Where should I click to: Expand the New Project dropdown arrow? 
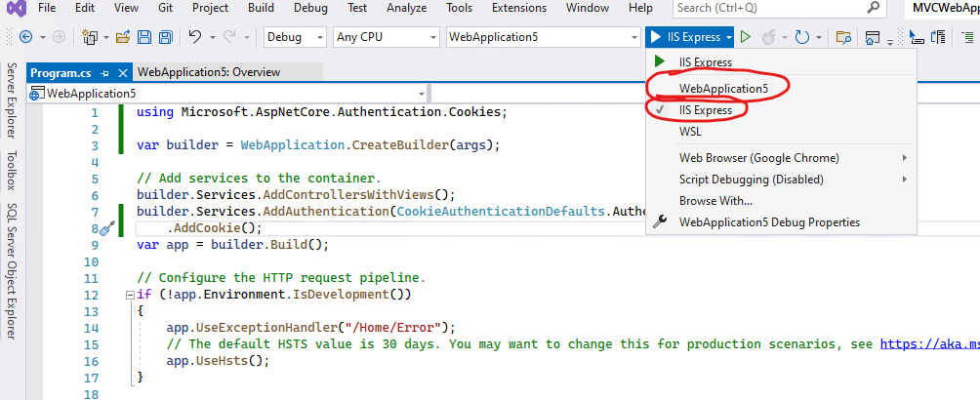[x=105, y=37]
